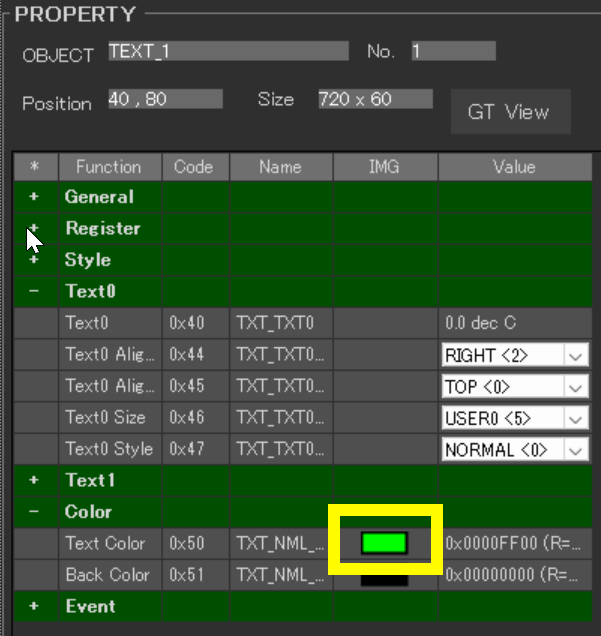Image resolution: width=601 pixels, height=636 pixels.
Task: Click the Size field 720 x 60
Action: [375, 99]
